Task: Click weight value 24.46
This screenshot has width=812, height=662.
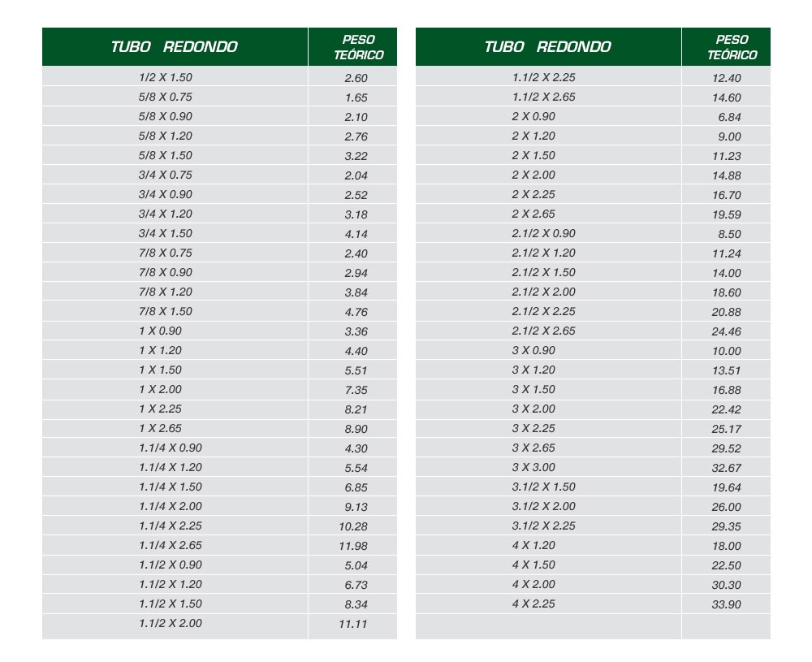Action: [x=726, y=331]
